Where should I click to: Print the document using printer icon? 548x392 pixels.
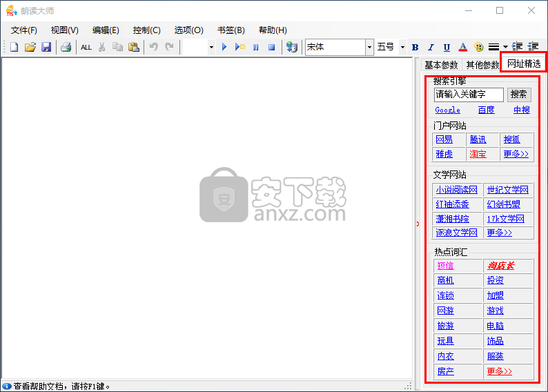(66, 47)
